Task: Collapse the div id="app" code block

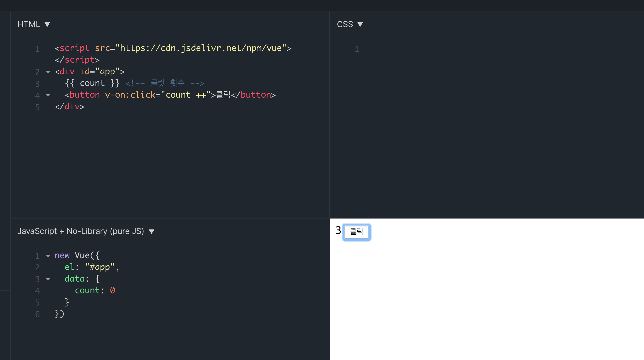Action: [48, 72]
